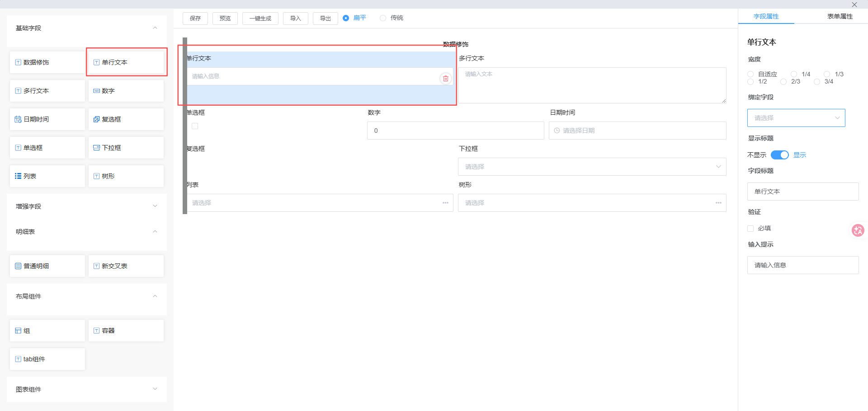The height and width of the screenshot is (411, 868).
Task: Choose 1/2 width option
Action: pyautogui.click(x=750, y=82)
